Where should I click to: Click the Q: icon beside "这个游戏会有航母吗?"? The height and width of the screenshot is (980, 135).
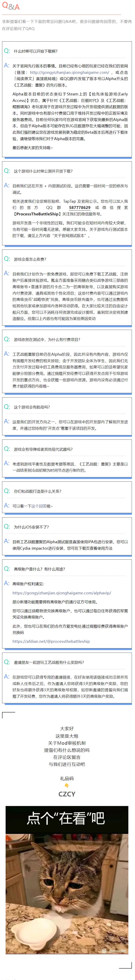[x=7, y=407]
